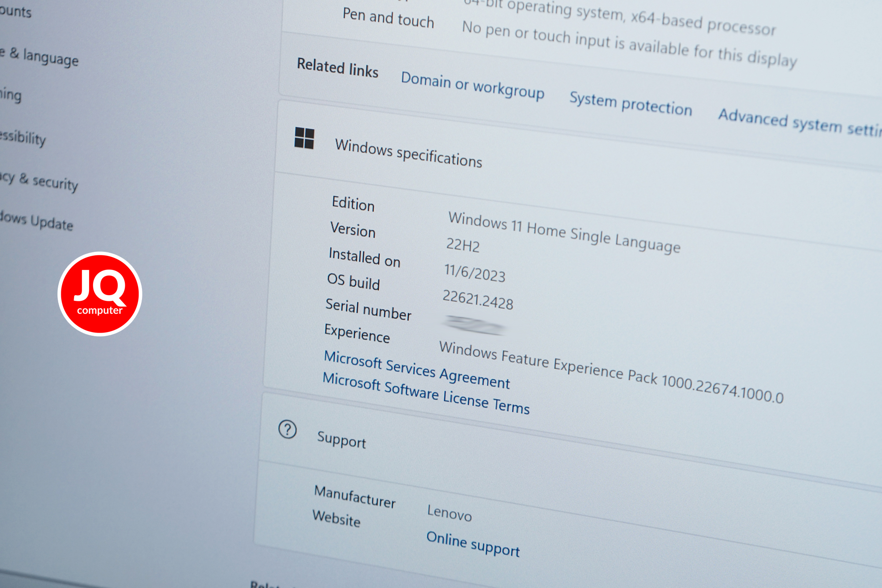Viewport: 882px width, 588px height.
Task: Click the Edition label
Action: point(353,203)
